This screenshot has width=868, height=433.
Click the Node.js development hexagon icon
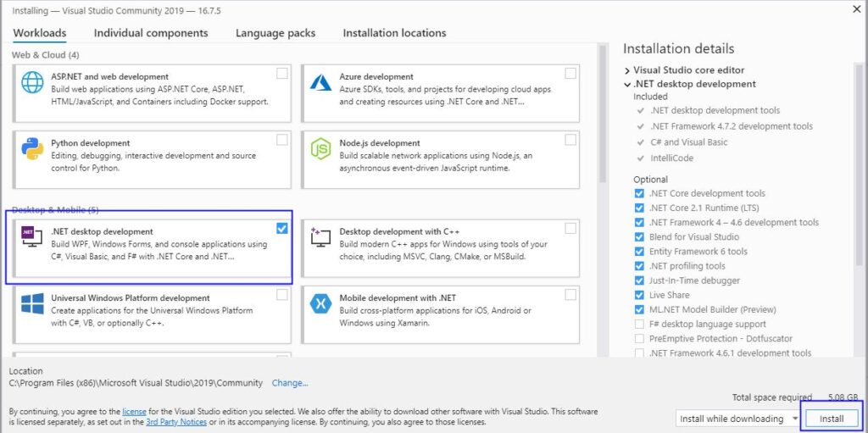point(320,149)
